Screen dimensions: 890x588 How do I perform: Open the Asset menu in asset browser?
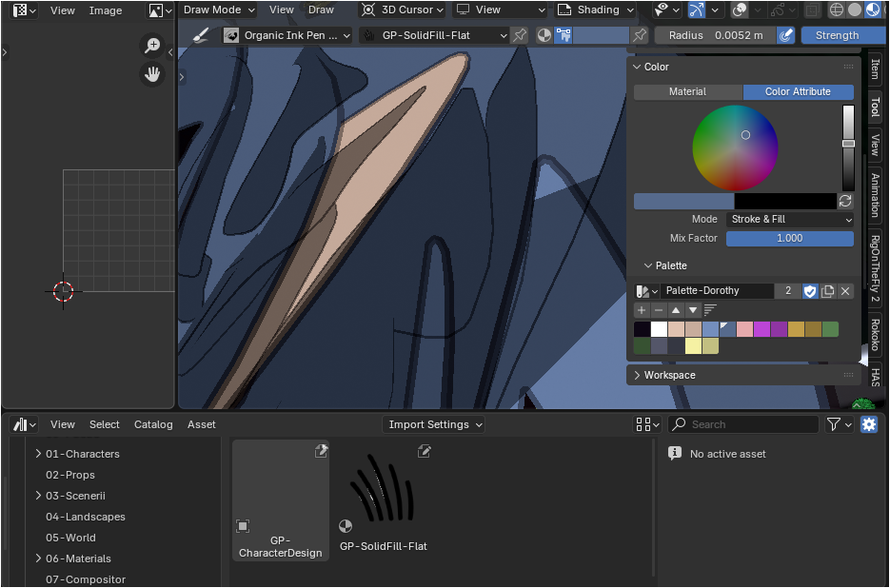(x=202, y=424)
